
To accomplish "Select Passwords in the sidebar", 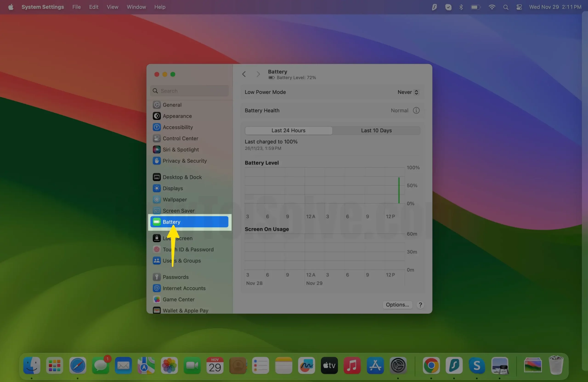I will click(175, 277).
